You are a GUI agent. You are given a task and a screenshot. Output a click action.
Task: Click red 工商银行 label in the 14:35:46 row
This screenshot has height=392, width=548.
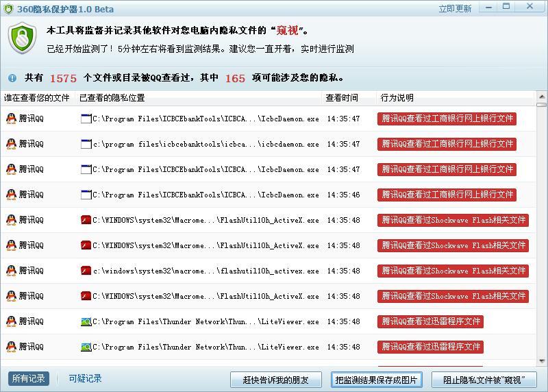click(447, 195)
